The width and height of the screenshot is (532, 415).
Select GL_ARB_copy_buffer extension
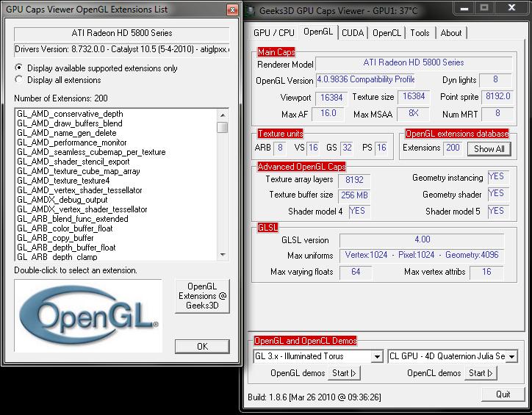(55, 238)
